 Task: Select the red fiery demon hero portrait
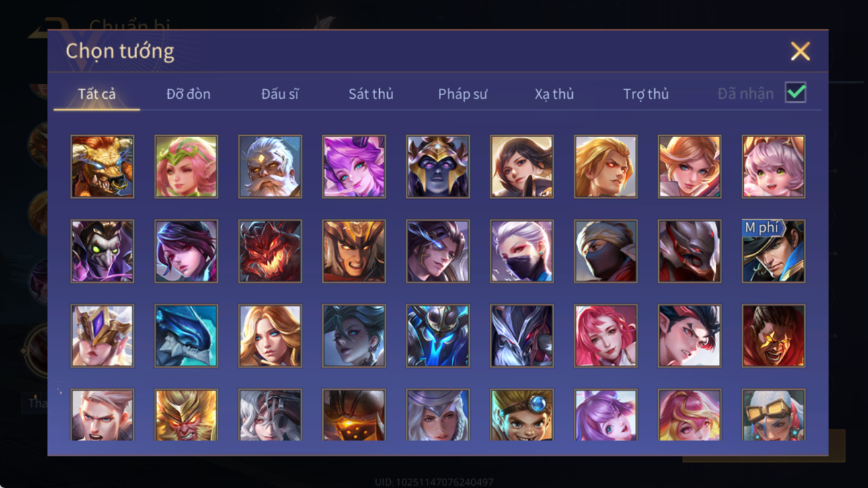(270, 251)
